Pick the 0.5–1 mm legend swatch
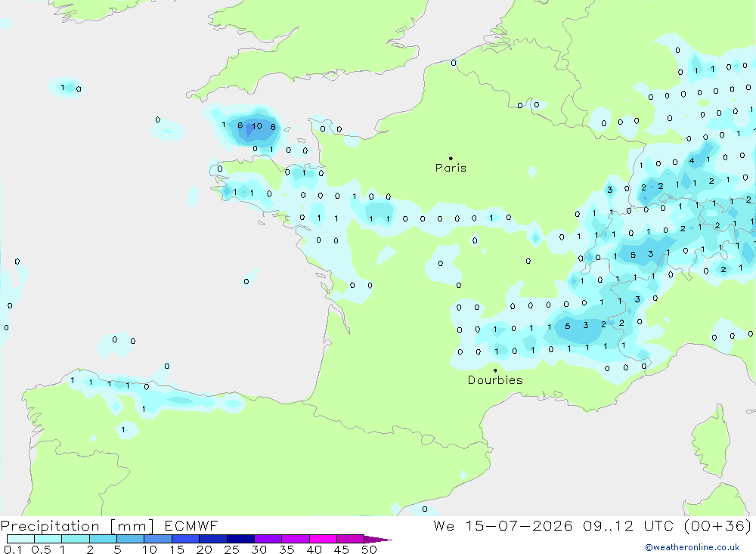 [48, 539]
